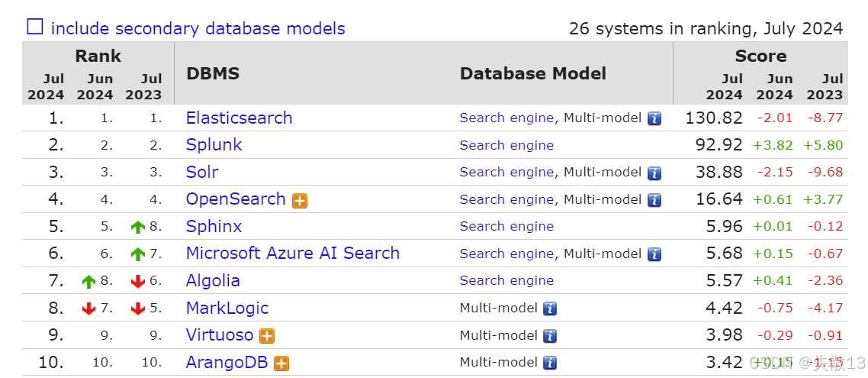Open the Algolia DBMS link
The image size is (868, 378).
[x=213, y=280]
